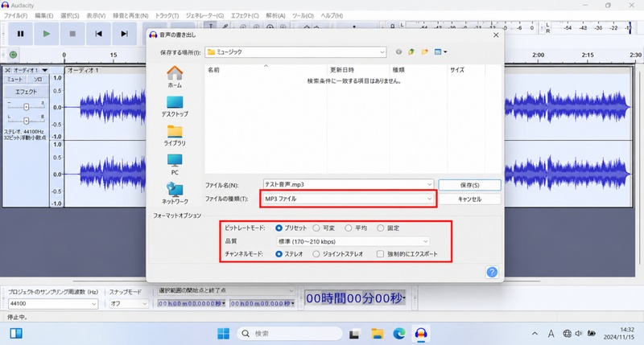
Task: Click the green Play button
Action: (47, 34)
